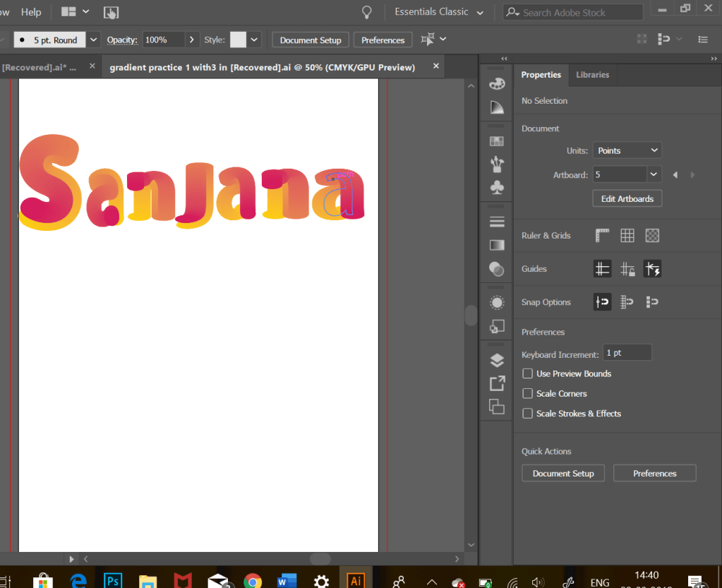Screen dimensions: 722x588
Task: Open the Appearance panel icon
Action: coord(497,303)
